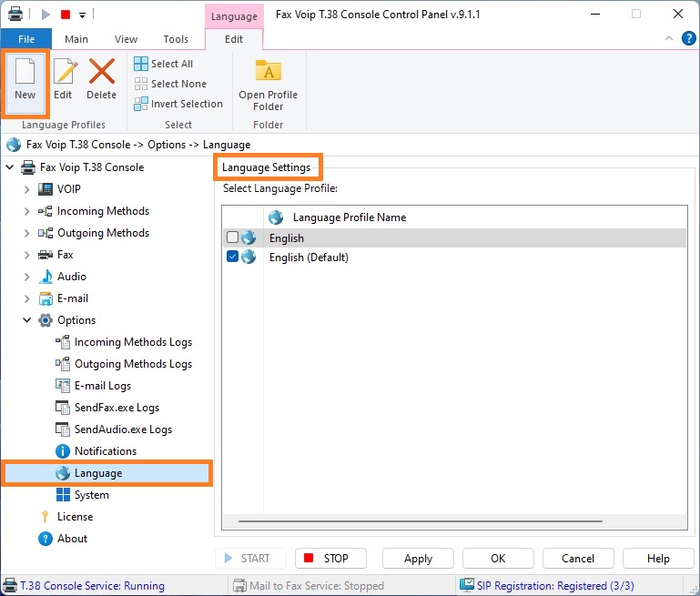Click the SIP Registration status icon
Screen dimensions: 700x596
(467, 585)
